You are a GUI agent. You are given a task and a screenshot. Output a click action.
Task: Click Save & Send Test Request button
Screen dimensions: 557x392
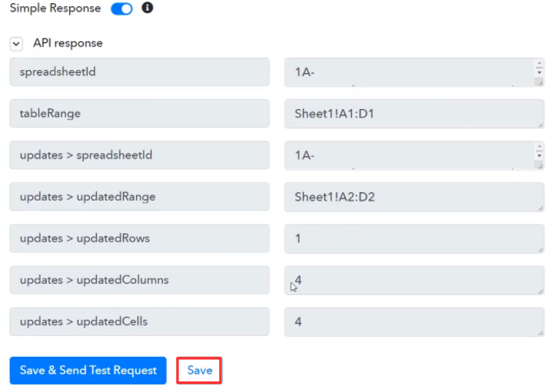[x=88, y=370]
